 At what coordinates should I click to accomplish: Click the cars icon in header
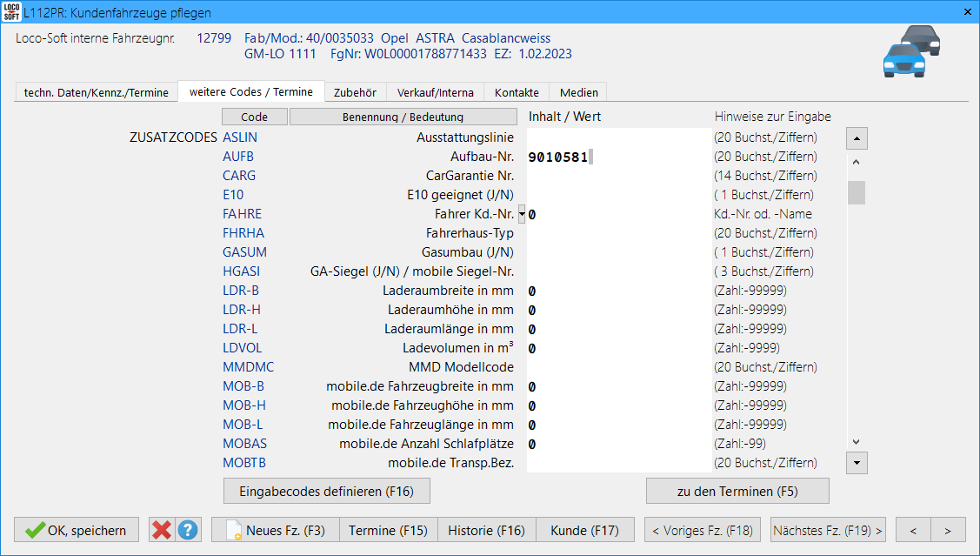coord(911,51)
